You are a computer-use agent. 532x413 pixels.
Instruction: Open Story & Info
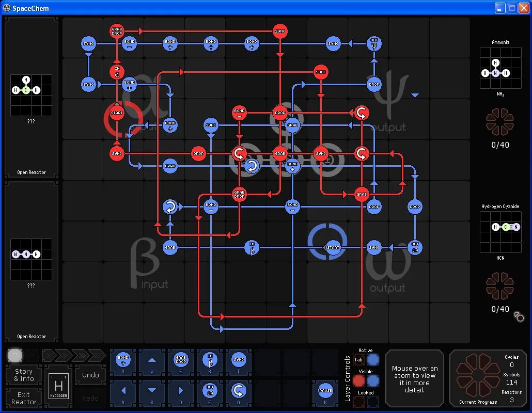(x=24, y=375)
